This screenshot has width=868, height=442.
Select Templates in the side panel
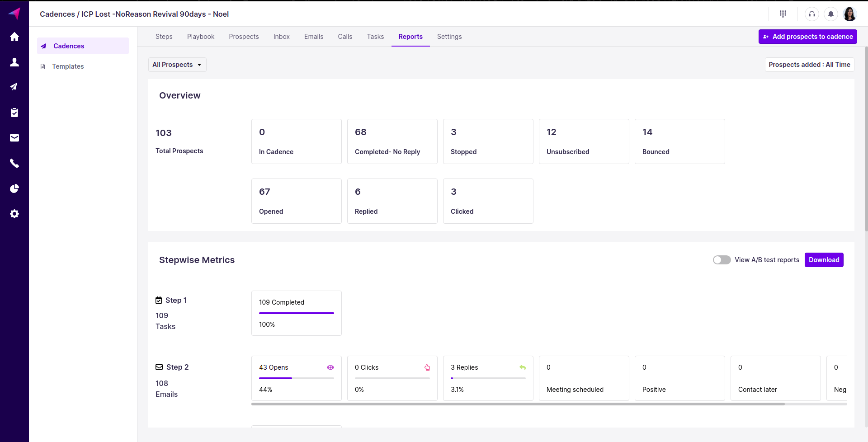click(x=68, y=66)
